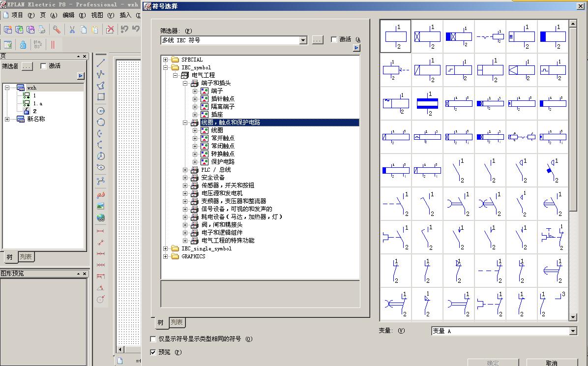Open the 多线 IEC 符号 filter dropdown
This screenshot has height=366, width=588.
303,40
